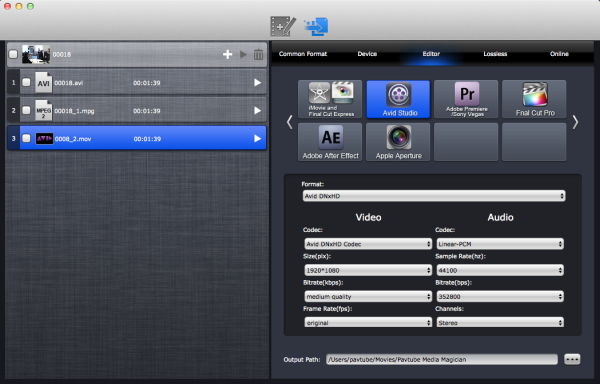Expand the video Size dropdown showing 1920*1080
600x384 pixels.
(368, 270)
